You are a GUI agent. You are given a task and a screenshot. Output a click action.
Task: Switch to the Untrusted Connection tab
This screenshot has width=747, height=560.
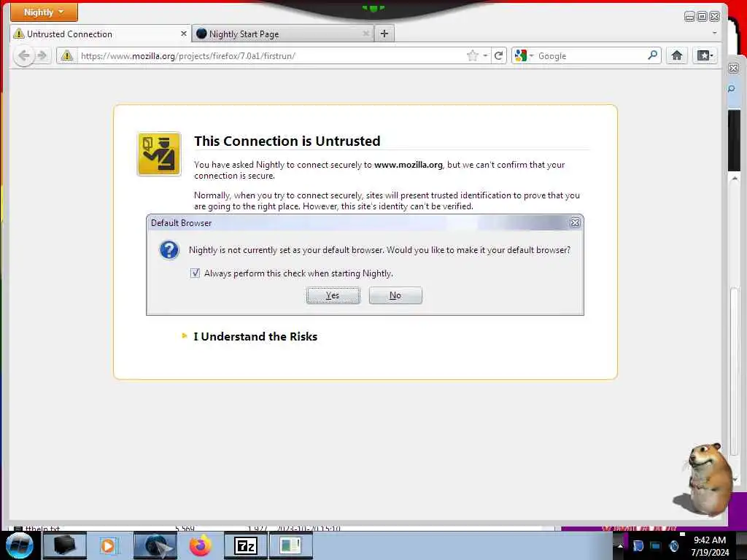[101, 34]
